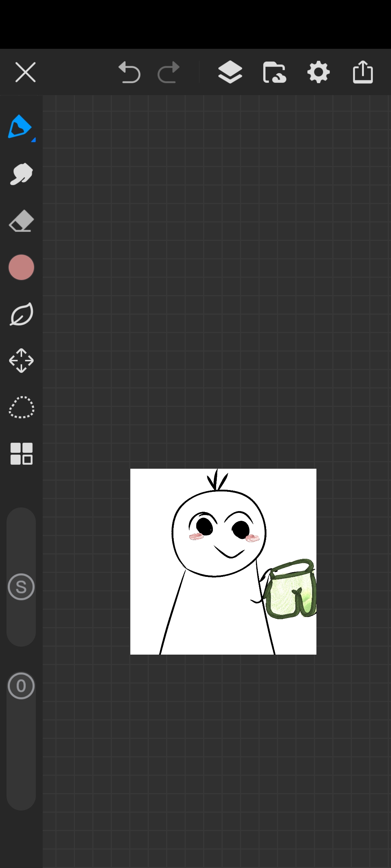391x868 pixels.
Task: Click the opacity O slider handle
Action: [21, 686]
